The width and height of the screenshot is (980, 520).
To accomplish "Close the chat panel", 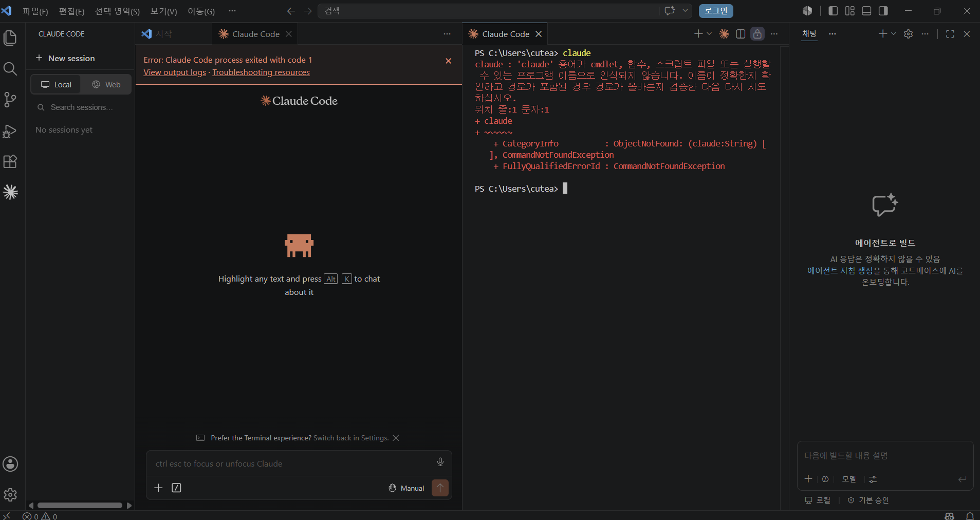I will (967, 34).
